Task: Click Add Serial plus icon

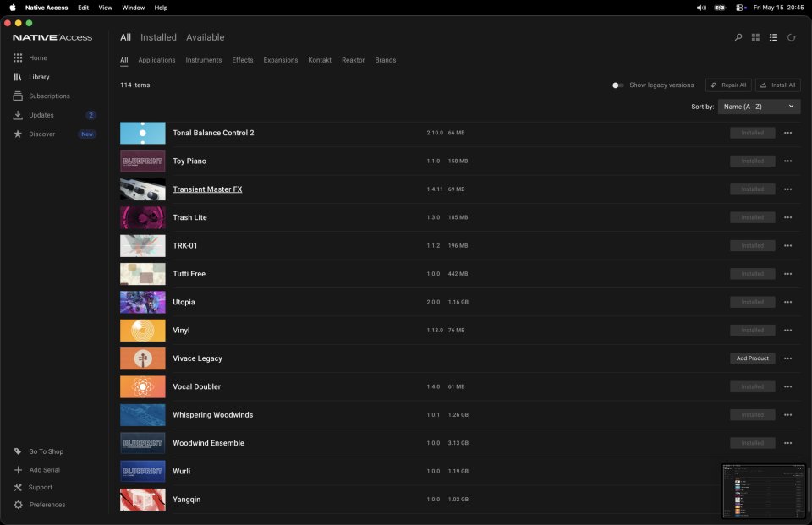Action: pyautogui.click(x=18, y=469)
